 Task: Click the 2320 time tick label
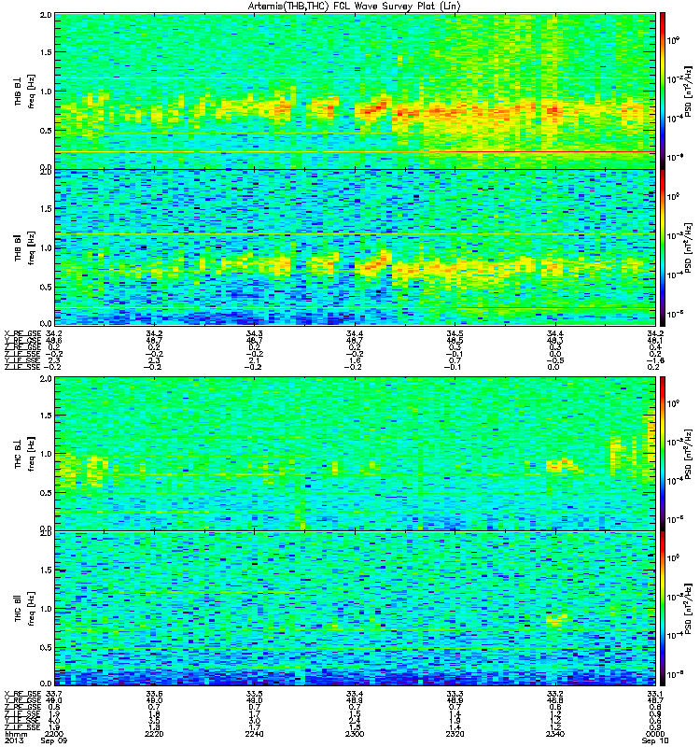pos(455,734)
